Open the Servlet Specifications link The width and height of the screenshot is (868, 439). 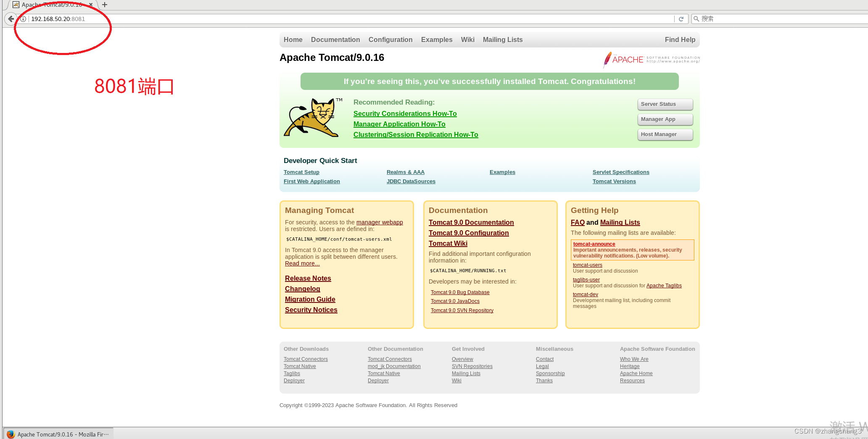pos(621,172)
